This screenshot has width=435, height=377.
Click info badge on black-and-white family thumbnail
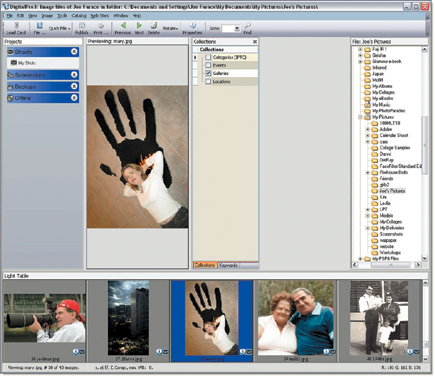(x=410, y=352)
